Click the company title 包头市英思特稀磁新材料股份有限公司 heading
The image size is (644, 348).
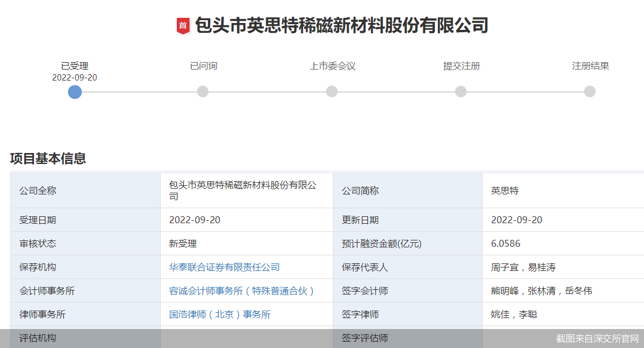click(x=342, y=25)
